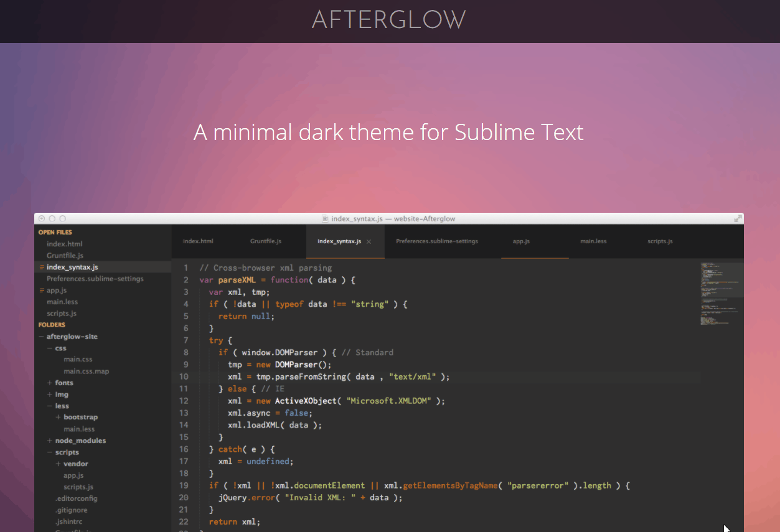Open the Preferences.sublime-settings tab
Image resolution: width=780 pixels, height=532 pixels.
tap(437, 241)
